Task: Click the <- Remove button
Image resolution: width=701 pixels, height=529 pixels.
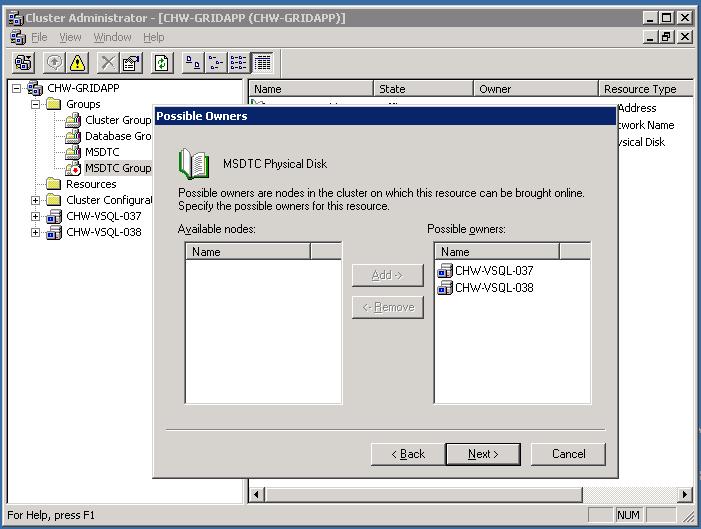Action: (388, 308)
